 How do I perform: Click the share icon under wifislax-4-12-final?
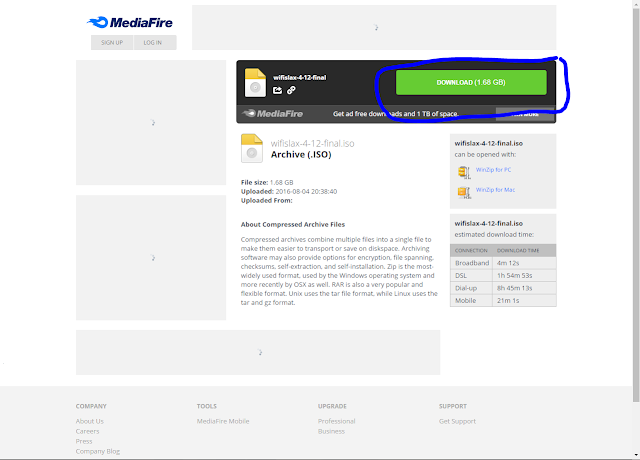click(x=277, y=90)
